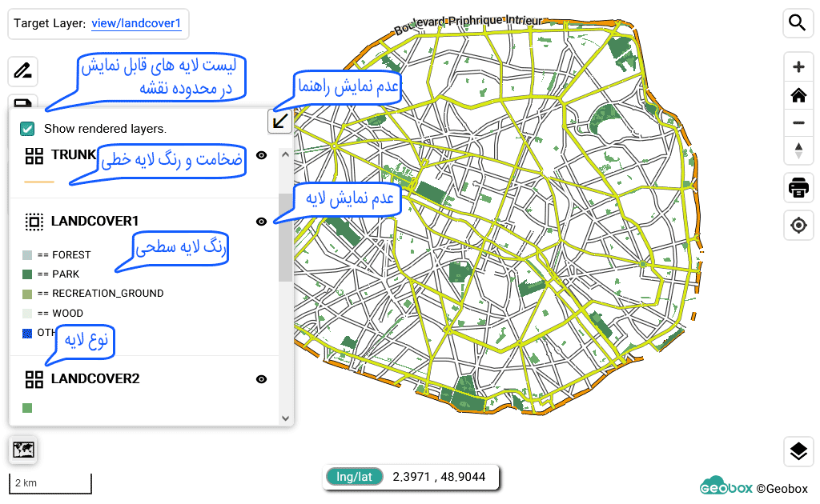Zoom in with the plus button
Screen dimensions: 820x504
click(x=798, y=67)
